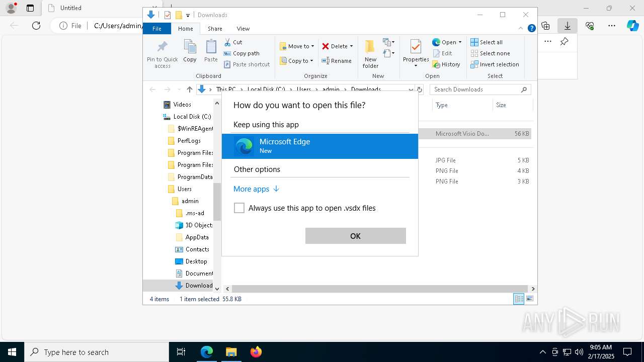Open the Open dropdown in ribbon

click(447, 42)
